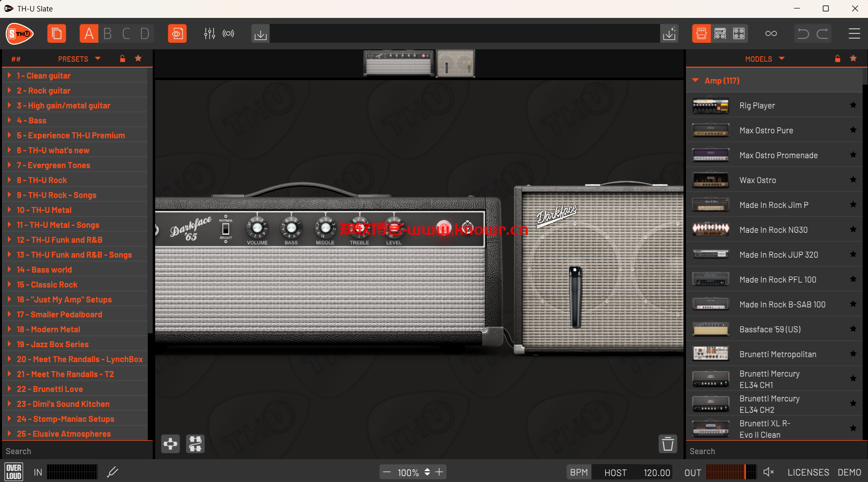Collapse the Amp (117) category
The image size is (868, 482).
(695, 80)
